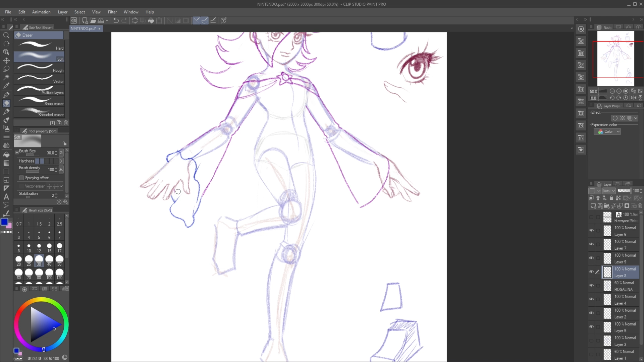Click the New raster layer icon
Screen dimensions: 644x362
pyautogui.click(x=593, y=206)
